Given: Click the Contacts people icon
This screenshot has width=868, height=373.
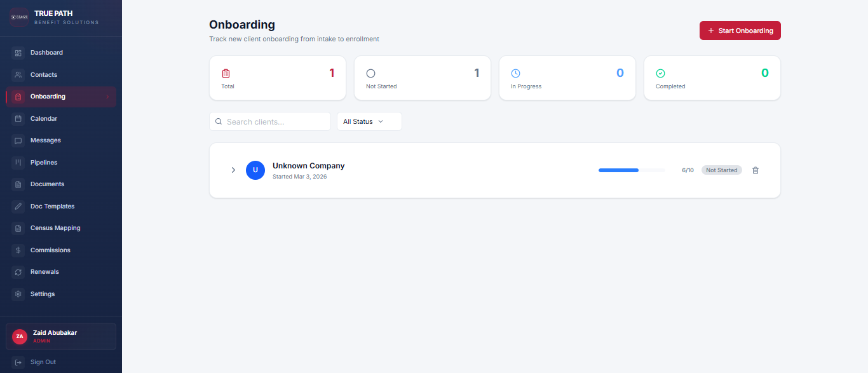Looking at the screenshot, I should point(18,75).
